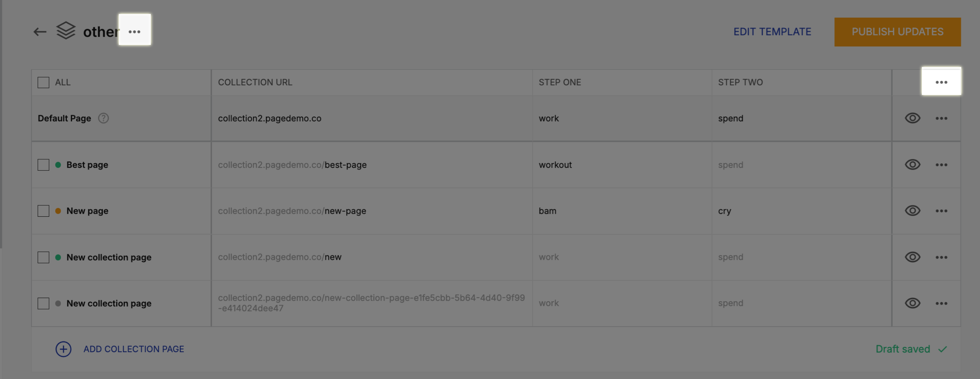Screen dimensions: 980x379
Task: Click the Edit Template link
Action: pos(772,32)
